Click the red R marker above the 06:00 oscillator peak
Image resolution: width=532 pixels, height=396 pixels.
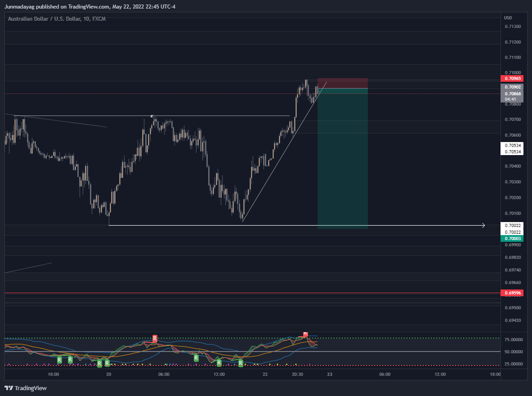155,338
